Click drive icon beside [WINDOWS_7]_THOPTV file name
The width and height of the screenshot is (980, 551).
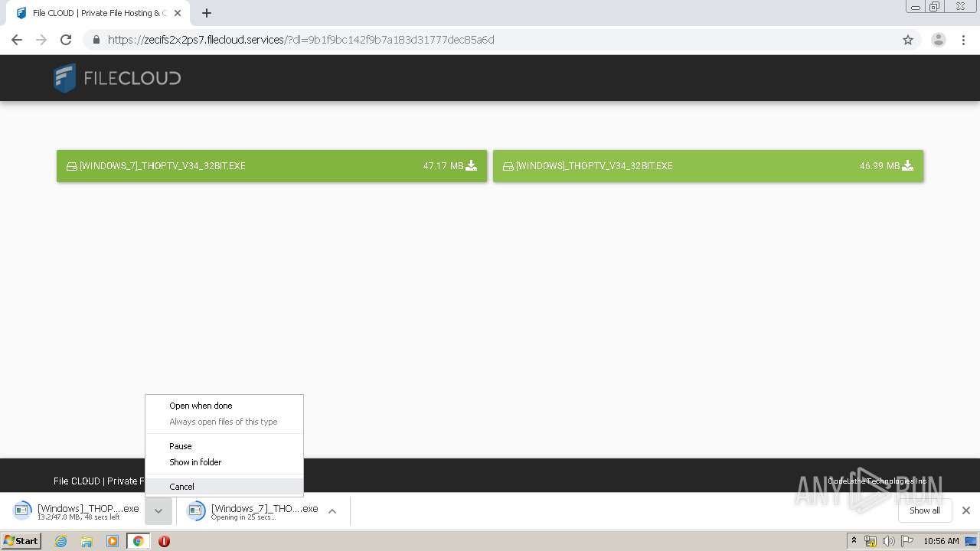71,166
